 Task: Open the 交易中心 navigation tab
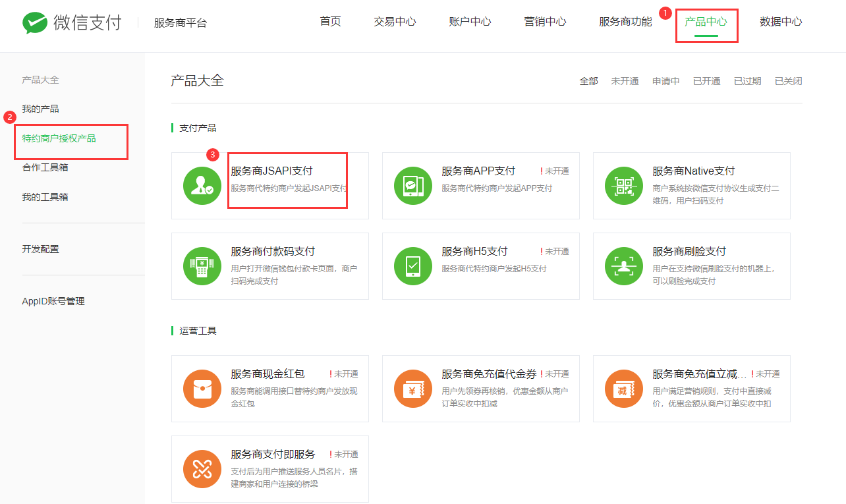[395, 22]
